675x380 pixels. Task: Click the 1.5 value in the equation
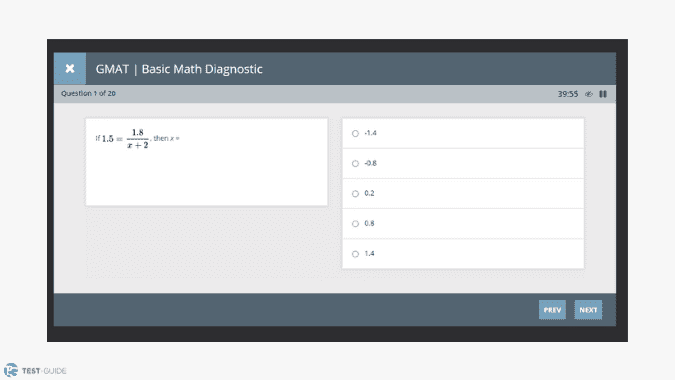[x=108, y=139]
